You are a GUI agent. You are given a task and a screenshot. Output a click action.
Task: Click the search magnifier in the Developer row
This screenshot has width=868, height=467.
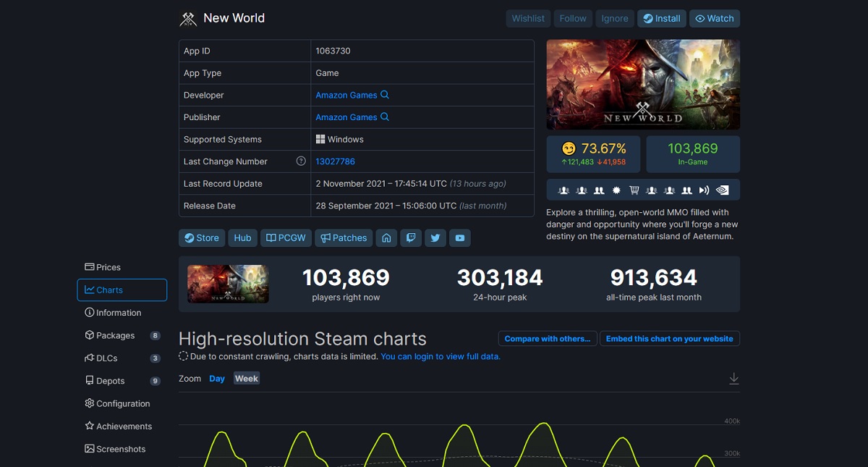(385, 95)
